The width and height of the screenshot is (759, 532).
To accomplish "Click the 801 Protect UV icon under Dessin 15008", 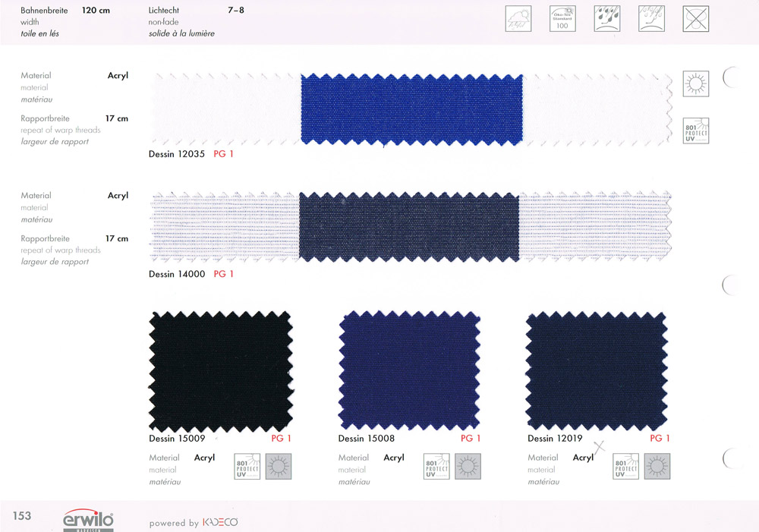I will point(436,466).
